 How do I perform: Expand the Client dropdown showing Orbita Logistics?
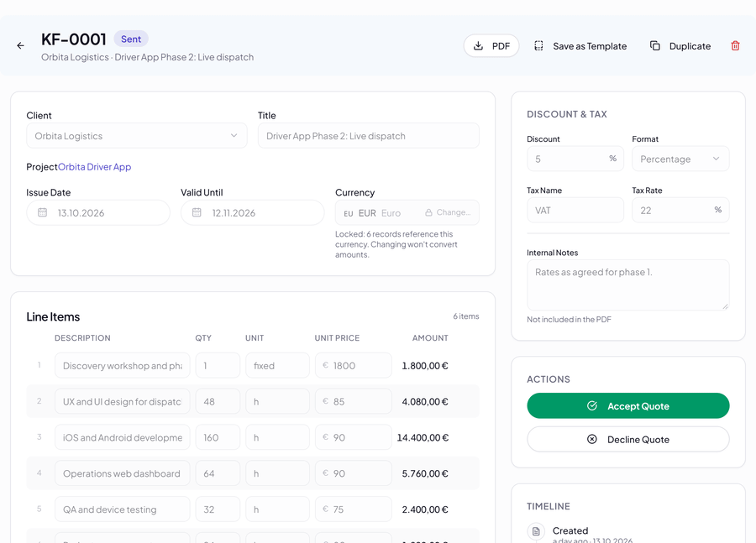click(137, 136)
